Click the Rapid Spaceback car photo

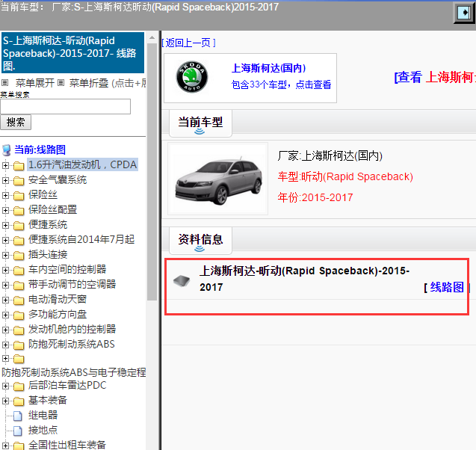point(218,179)
